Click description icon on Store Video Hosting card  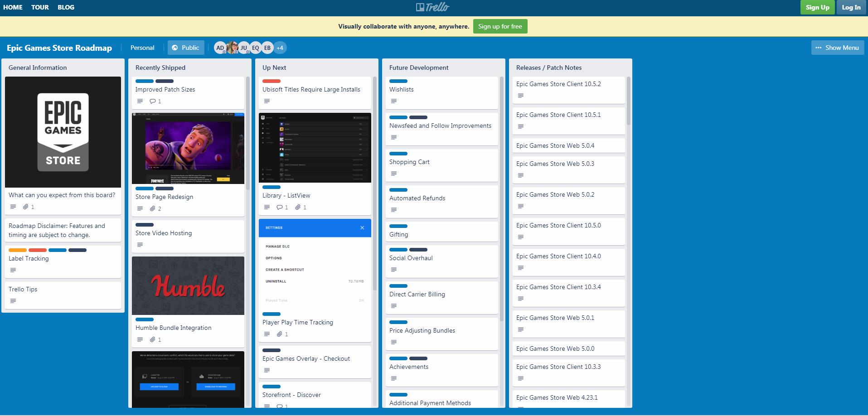[140, 245]
